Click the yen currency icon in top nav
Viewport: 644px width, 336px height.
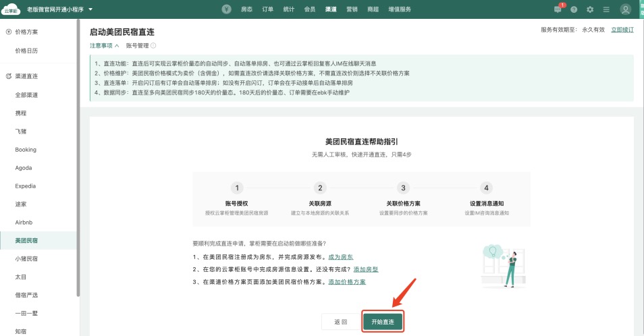click(227, 9)
